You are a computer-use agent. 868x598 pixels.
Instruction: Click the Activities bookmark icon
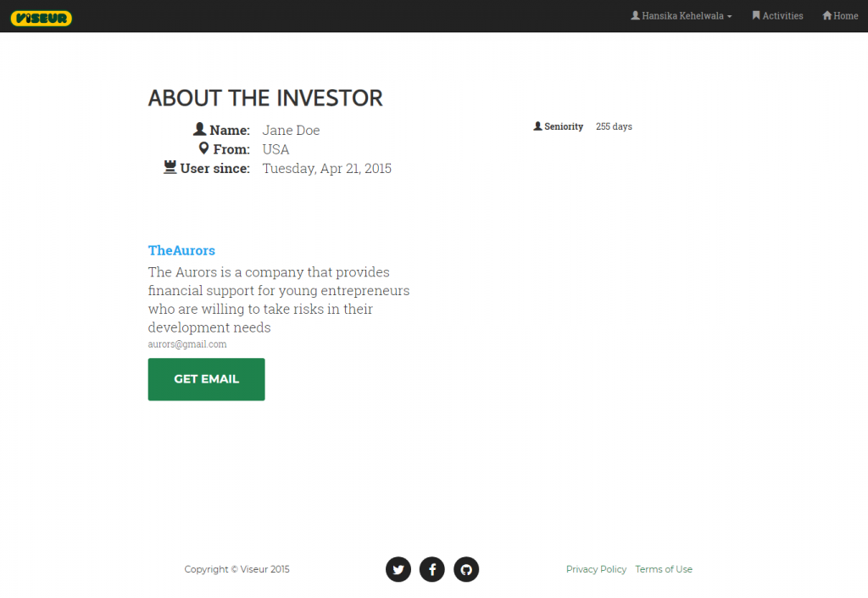point(756,15)
